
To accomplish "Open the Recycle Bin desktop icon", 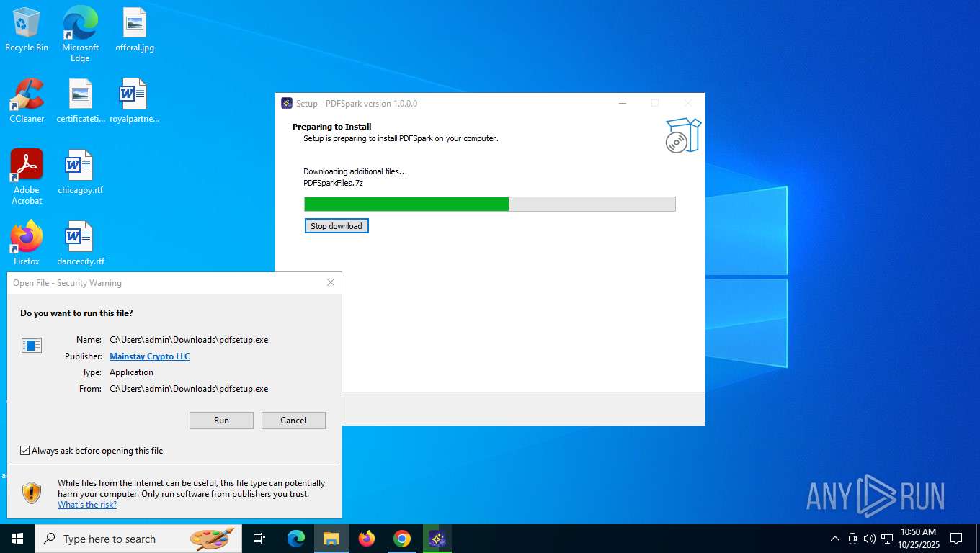I will (x=27, y=30).
